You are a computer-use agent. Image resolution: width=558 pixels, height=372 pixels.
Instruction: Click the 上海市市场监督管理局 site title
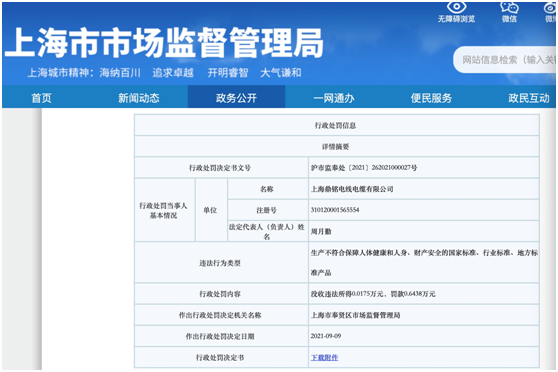pos(164,43)
